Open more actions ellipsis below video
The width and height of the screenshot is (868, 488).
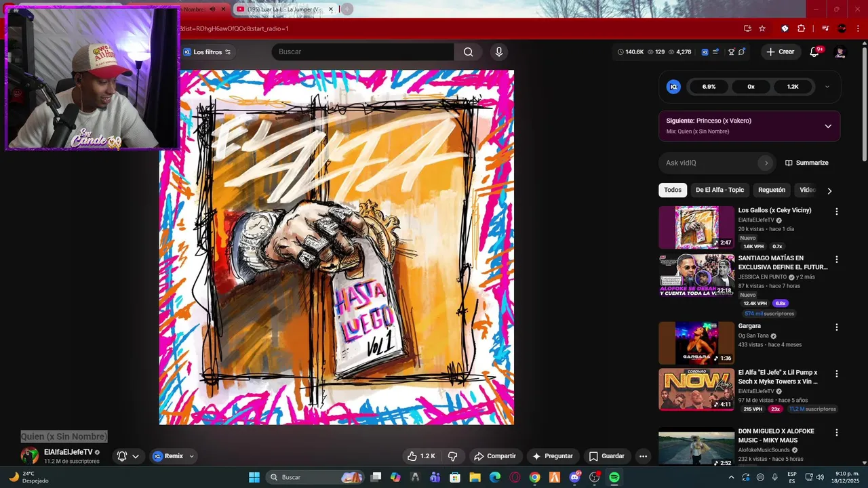(643, 456)
